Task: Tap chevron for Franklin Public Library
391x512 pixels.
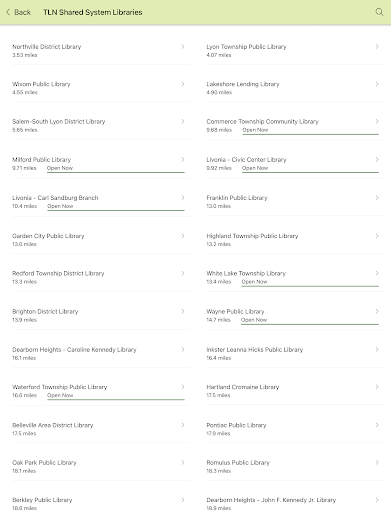Action: coord(377,198)
